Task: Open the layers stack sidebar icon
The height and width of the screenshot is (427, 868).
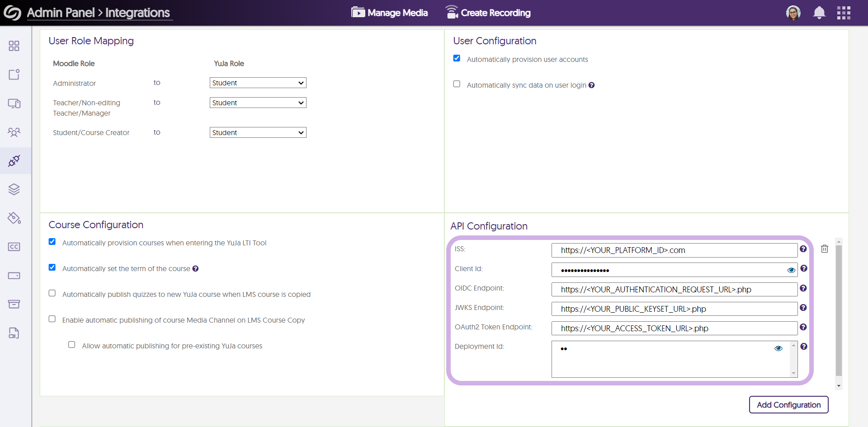Action: (14, 189)
